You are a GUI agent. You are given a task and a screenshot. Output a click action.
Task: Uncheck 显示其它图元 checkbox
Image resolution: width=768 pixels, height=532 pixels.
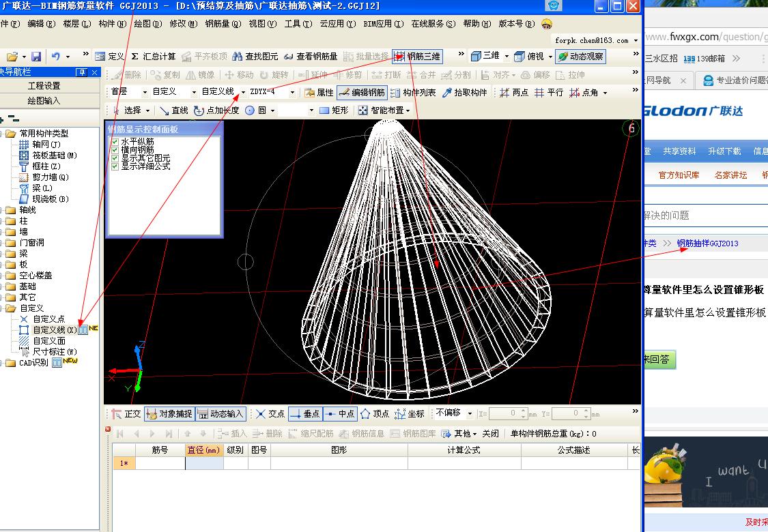coord(115,158)
